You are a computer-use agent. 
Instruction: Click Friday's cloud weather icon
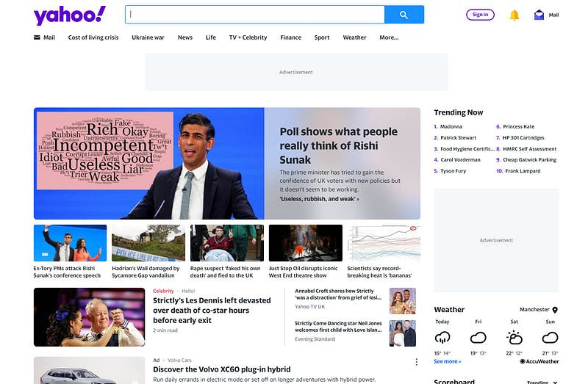(x=478, y=338)
